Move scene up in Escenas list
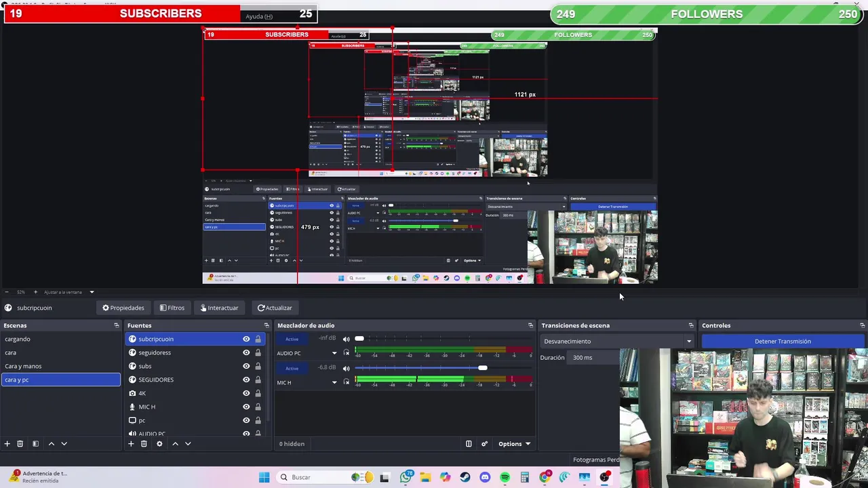868x488 pixels. coord(51,444)
